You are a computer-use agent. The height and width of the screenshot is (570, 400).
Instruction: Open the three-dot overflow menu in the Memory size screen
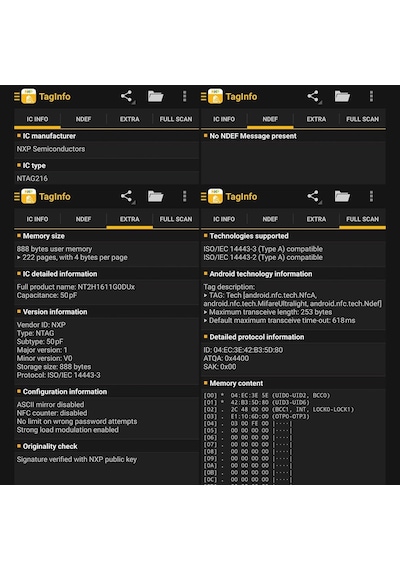[184, 196]
